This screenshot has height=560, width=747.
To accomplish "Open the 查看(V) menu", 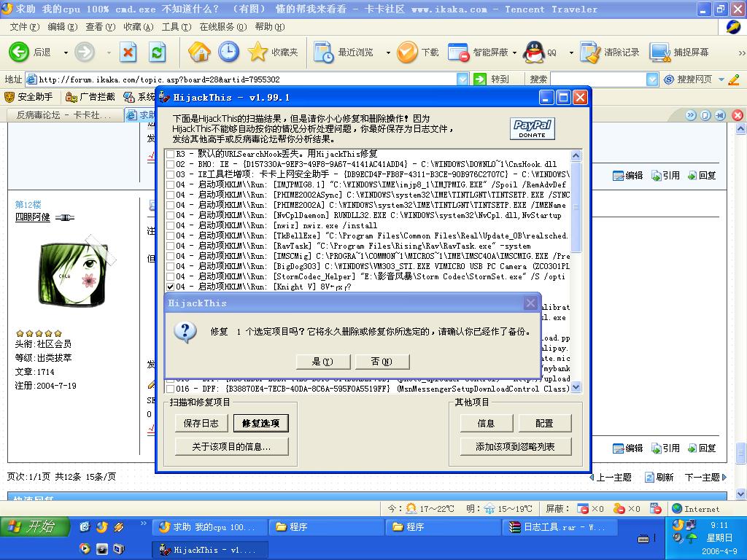I will click(x=100, y=27).
